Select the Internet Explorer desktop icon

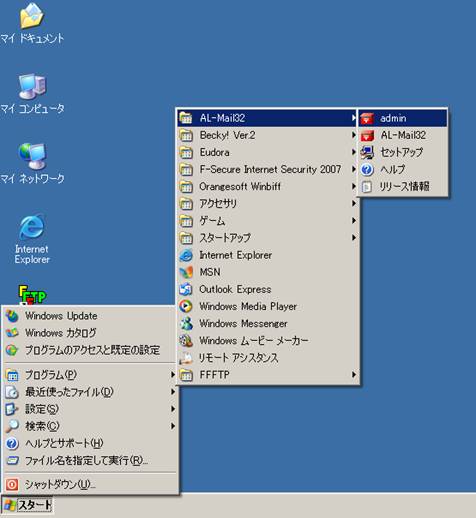pos(32,239)
